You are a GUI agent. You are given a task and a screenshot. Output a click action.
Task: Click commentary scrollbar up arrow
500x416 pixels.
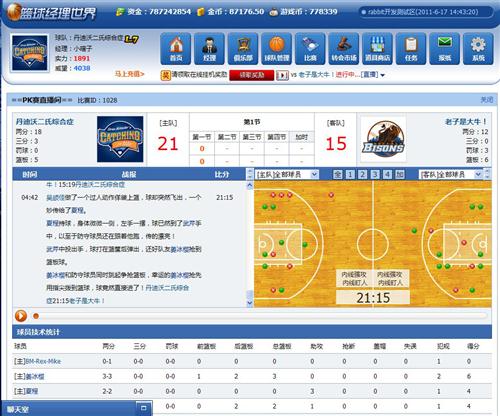click(250, 185)
